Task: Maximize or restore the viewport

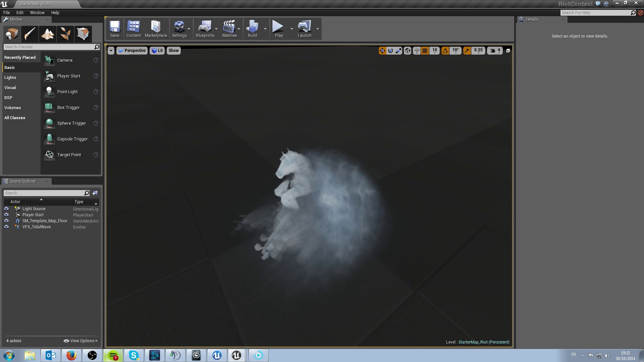Action: click(508, 50)
